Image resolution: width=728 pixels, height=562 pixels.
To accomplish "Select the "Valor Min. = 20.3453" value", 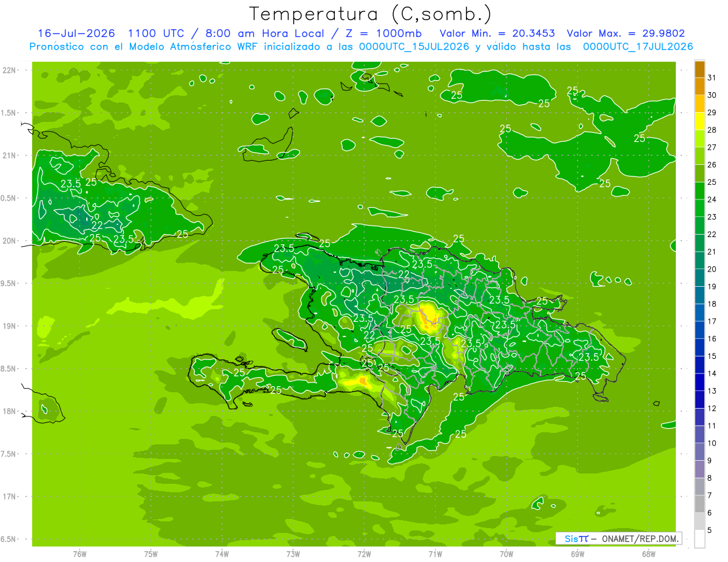I will [497, 33].
